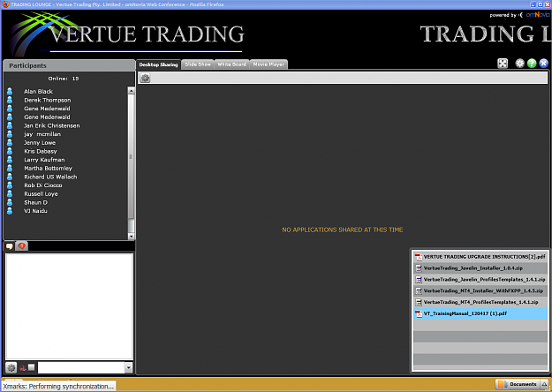Open conference settings gear near help icon

click(x=519, y=64)
